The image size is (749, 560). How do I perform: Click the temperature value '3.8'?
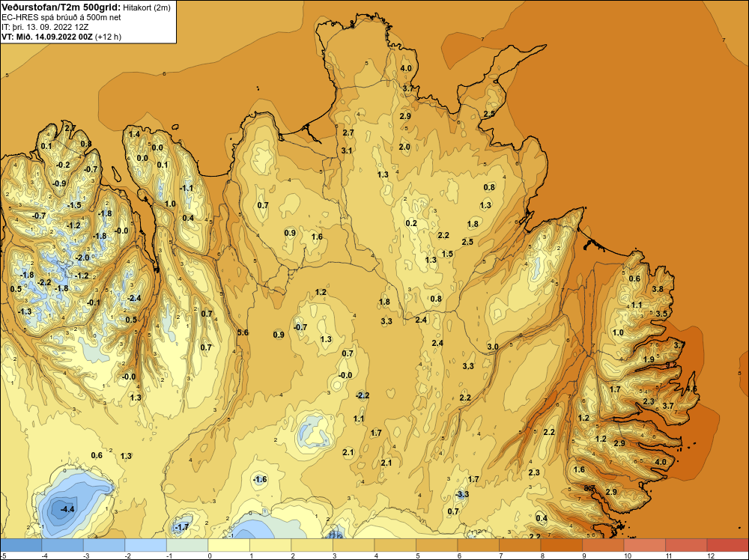(x=658, y=289)
